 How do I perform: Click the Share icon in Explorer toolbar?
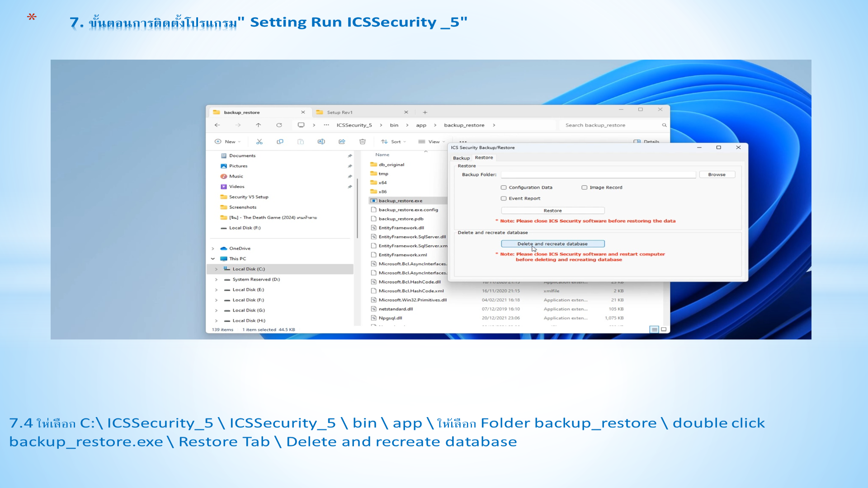(x=342, y=141)
